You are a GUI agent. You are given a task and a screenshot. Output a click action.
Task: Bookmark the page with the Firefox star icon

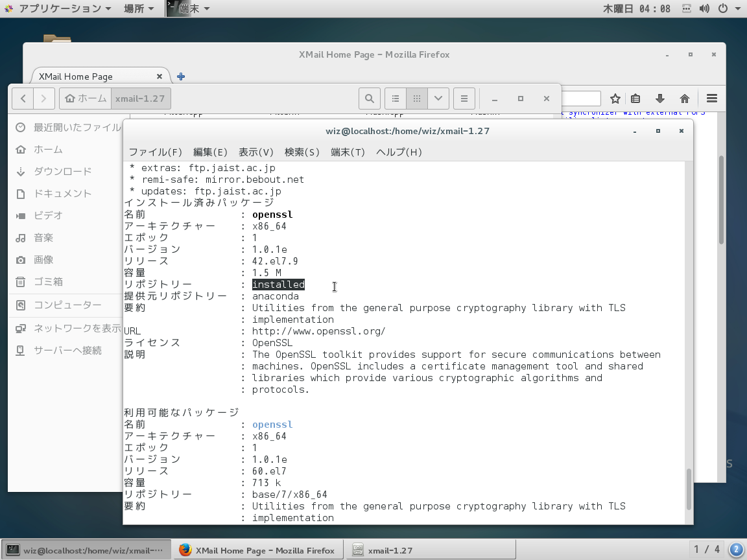coord(615,99)
